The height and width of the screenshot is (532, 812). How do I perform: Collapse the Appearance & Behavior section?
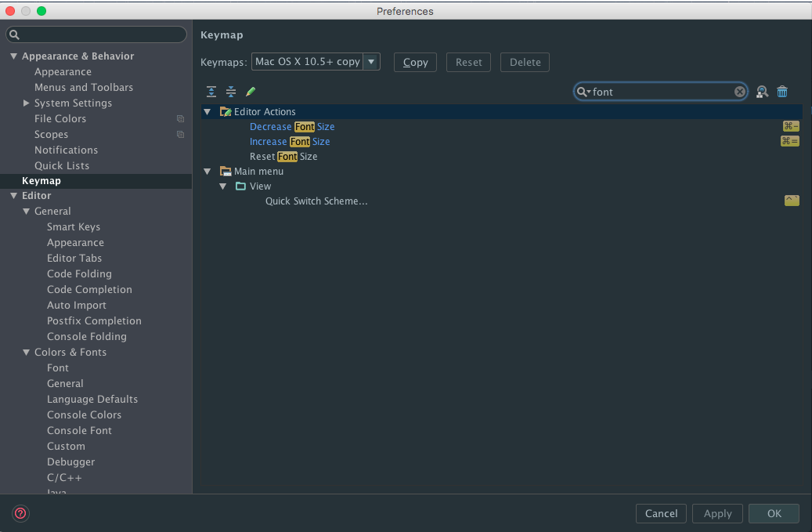14,56
